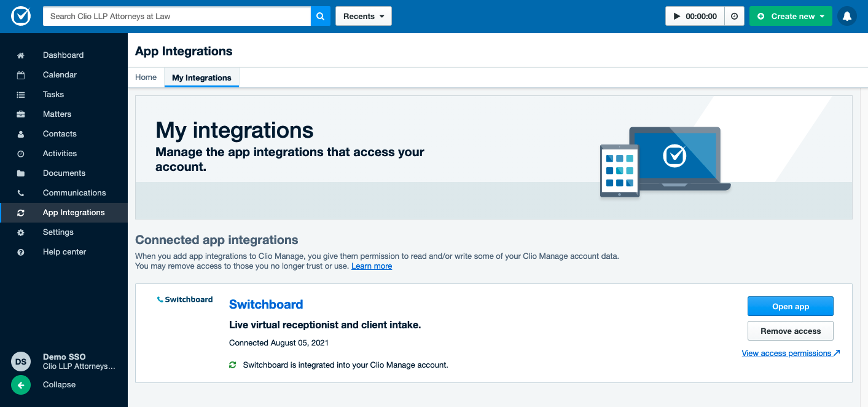This screenshot has height=407, width=868.
Task: Open Documents page
Action: click(x=64, y=173)
